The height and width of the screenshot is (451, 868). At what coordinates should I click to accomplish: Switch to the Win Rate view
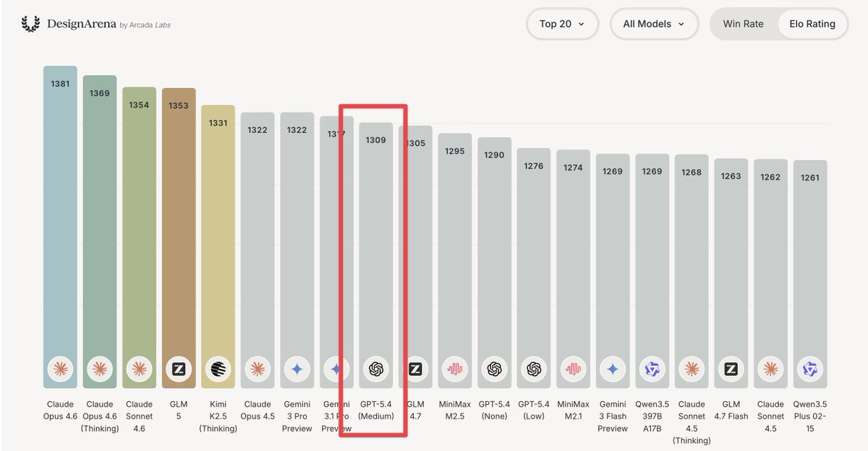(x=743, y=23)
